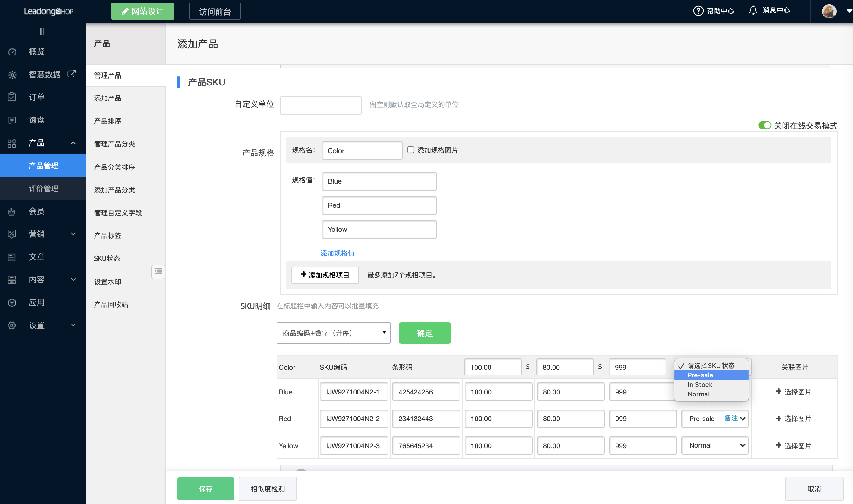Viewport: 853px width, 504px height.
Task: Collapse submenu using the indent toggle icon
Action: [158, 271]
